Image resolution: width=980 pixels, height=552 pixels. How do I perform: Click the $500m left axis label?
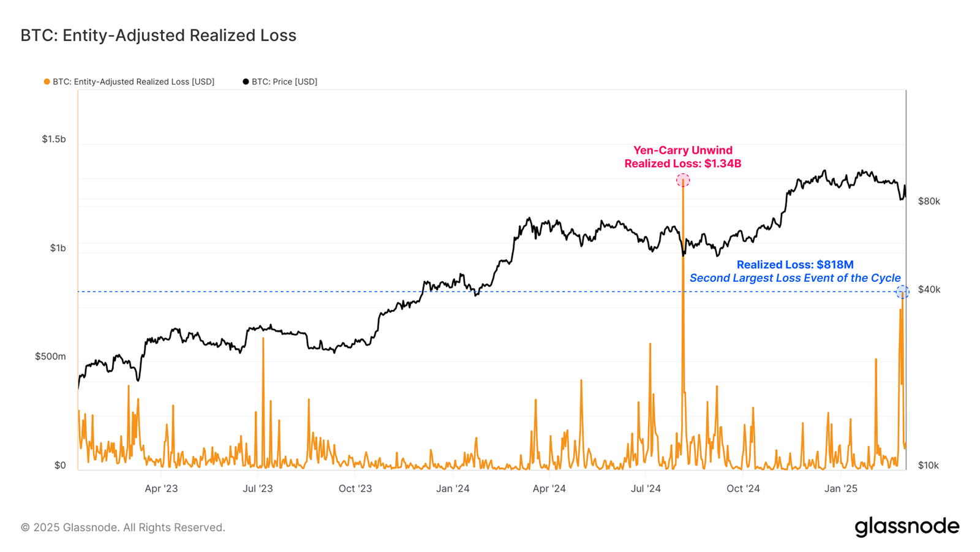pos(50,357)
